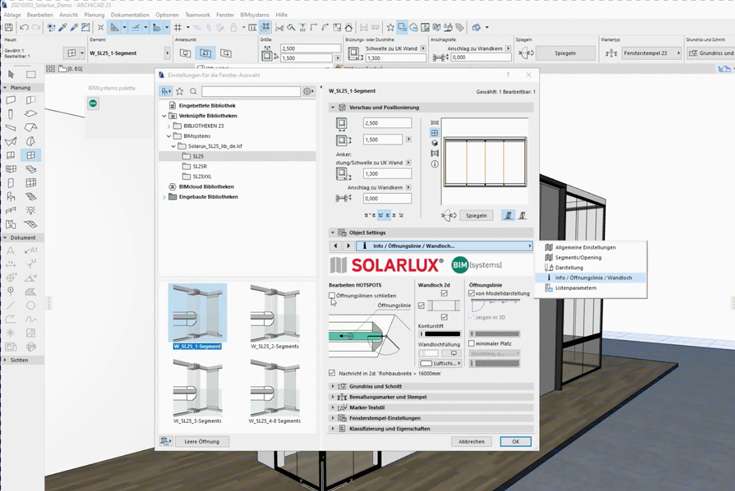Open the library browser gear settings
This screenshot has height=491, width=735.
click(308, 91)
